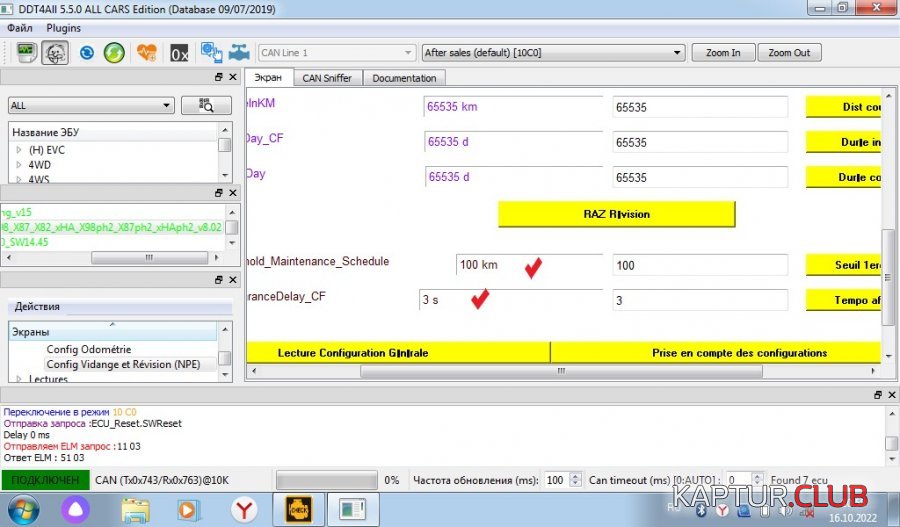Image resolution: width=900 pixels, height=527 pixels.
Task: Click the blue refresh toolbar icon
Action: [x=87, y=53]
